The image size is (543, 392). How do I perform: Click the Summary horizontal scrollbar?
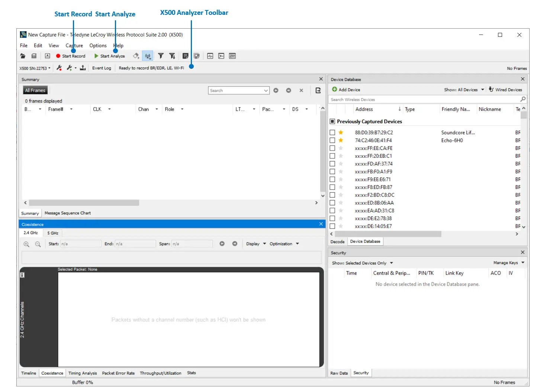84,203
